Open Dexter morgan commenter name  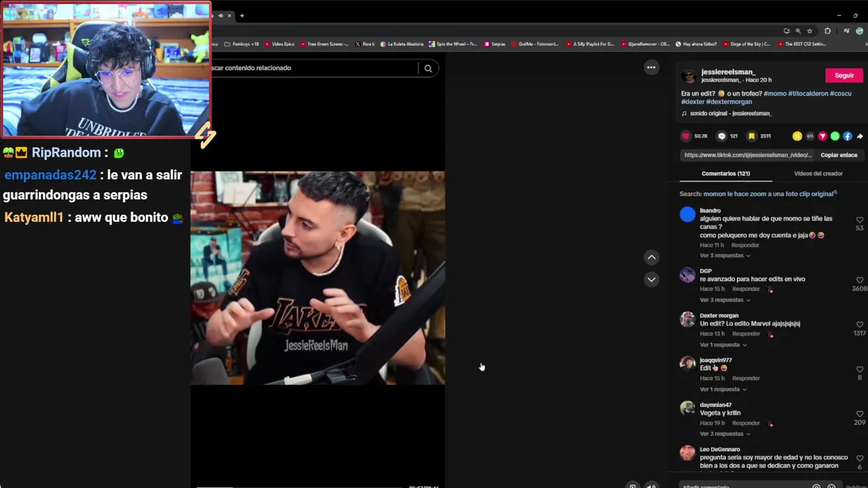719,316
